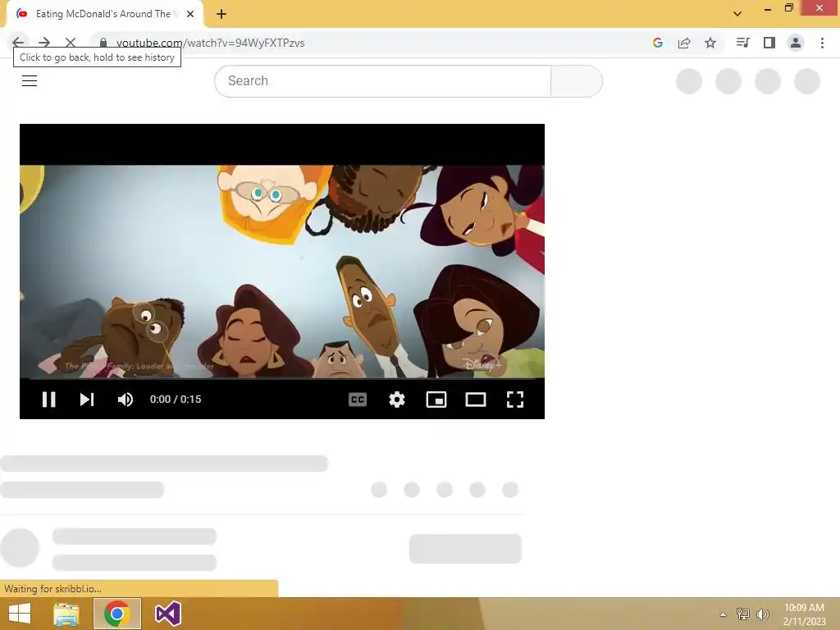Click the video timestamp 0:00 / 0:15
This screenshot has height=630, width=840.
point(176,399)
